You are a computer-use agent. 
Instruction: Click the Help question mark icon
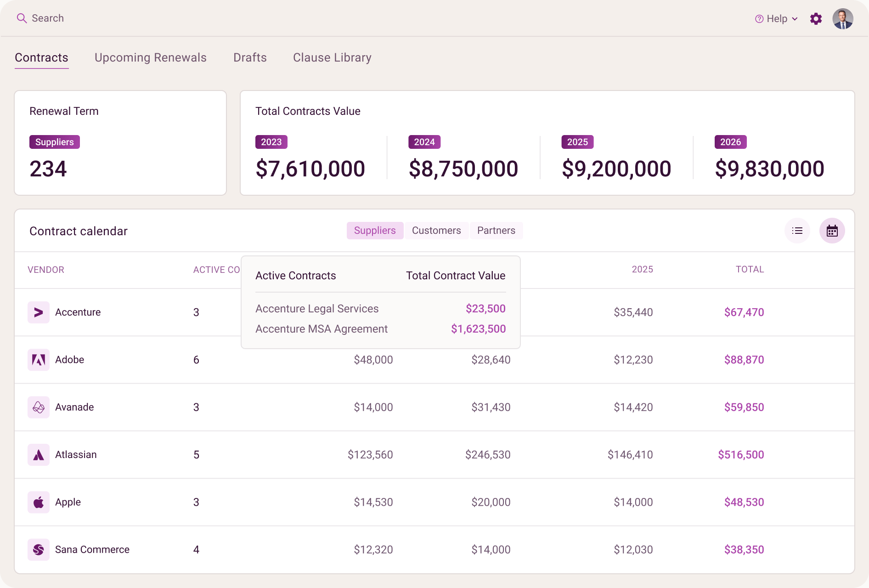(759, 19)
